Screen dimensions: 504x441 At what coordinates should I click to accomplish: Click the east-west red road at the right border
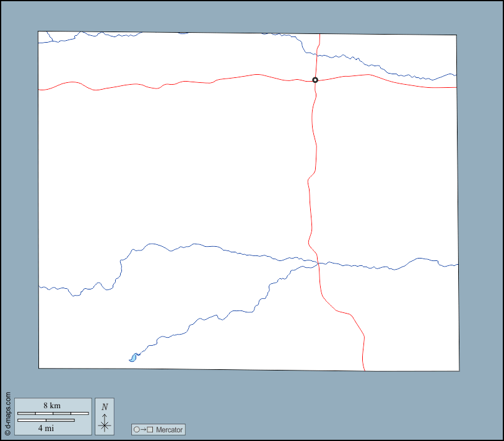pos(455,87)
